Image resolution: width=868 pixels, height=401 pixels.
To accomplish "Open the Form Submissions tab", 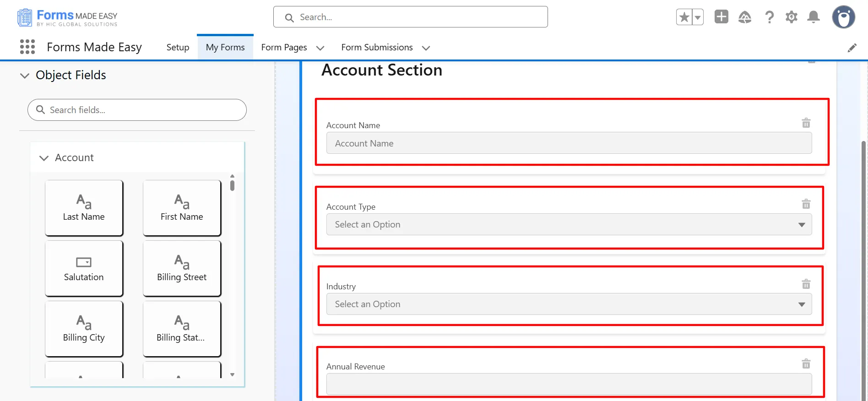I will click(377, 48).
